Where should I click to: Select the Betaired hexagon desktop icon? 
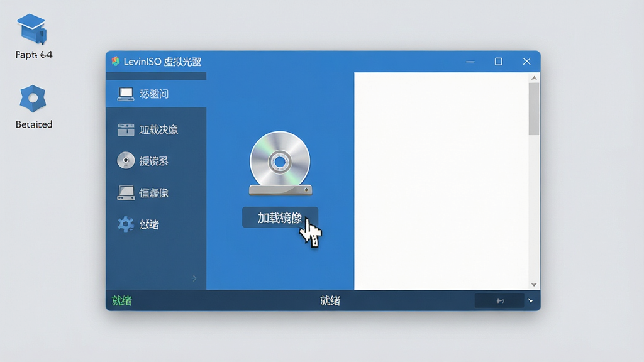coord(33,99)
